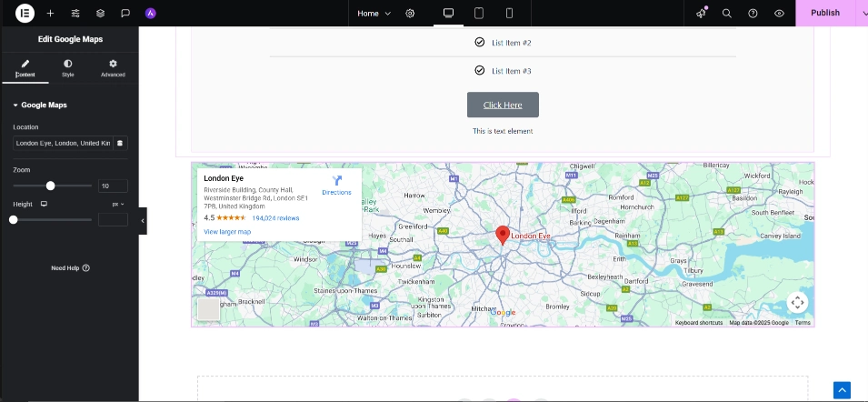Click the dynamic tags icon beside Location

(x=120, y=143)
